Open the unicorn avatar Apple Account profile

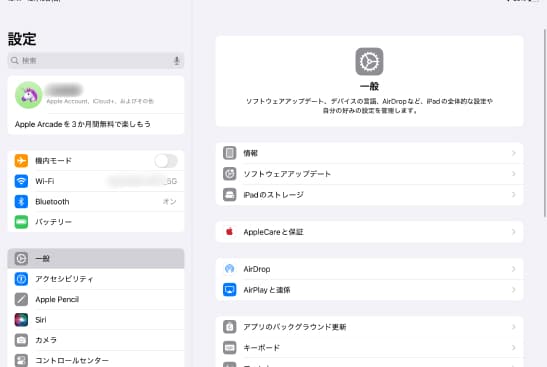pos(96,95)
